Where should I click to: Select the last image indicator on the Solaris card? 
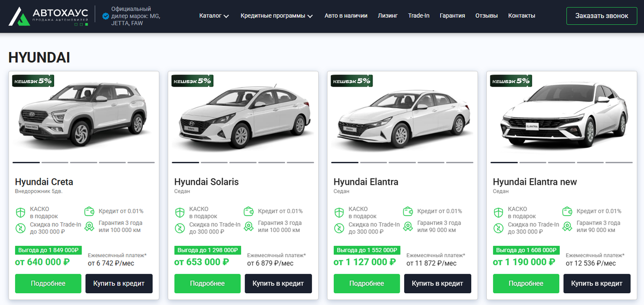(300, 162)
